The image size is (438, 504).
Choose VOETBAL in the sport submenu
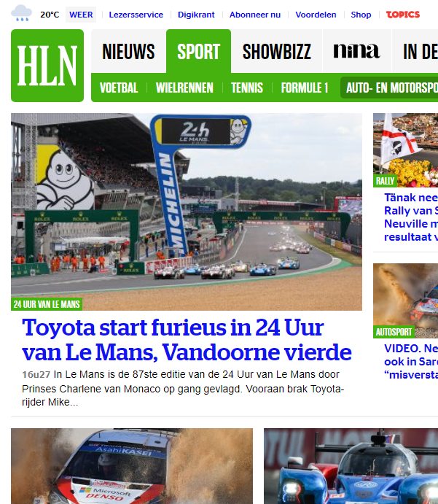[119, 88]
